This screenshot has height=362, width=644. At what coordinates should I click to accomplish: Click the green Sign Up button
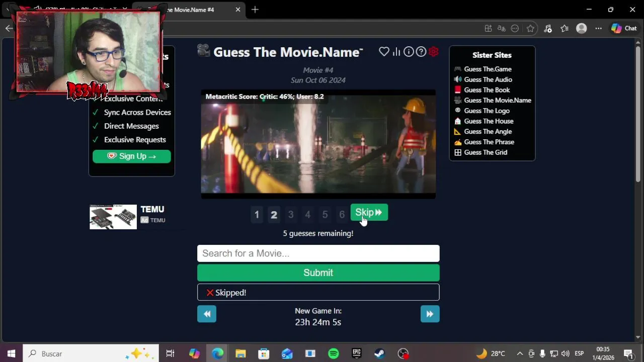[x=131, y=156]
